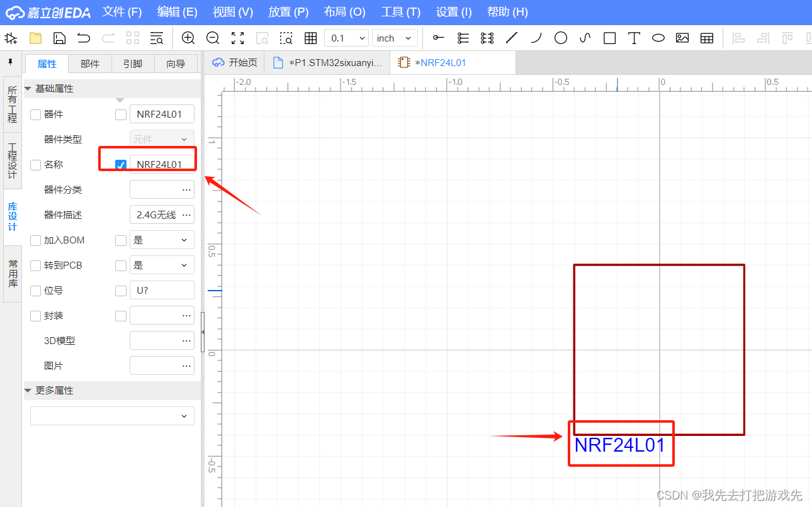Tick the left 转到PCB checkbox
The height and width of the screenshot is (507, 812).
pyautogui.click(x=35, y=265)
